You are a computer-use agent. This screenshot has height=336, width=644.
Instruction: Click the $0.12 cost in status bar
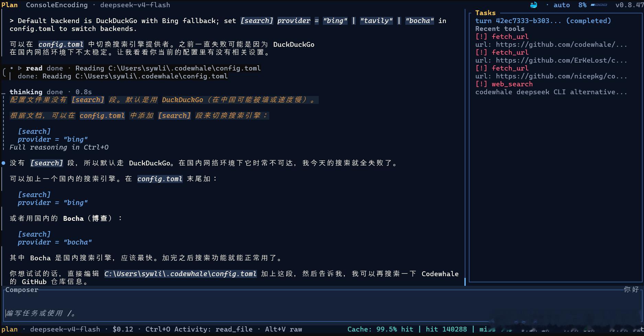pyautogui.click(x=123, y=329)
